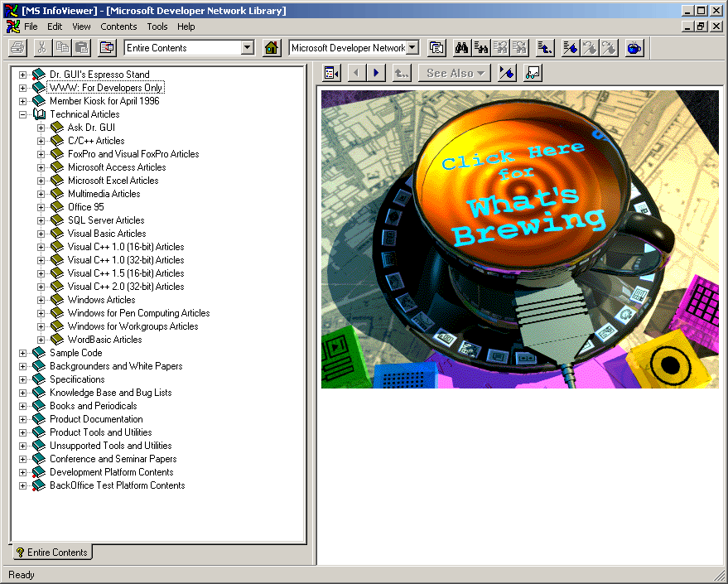Click the blue coffee cup toolbar icon
This screenshot has width=728, height=584.
tap(634, 48)
